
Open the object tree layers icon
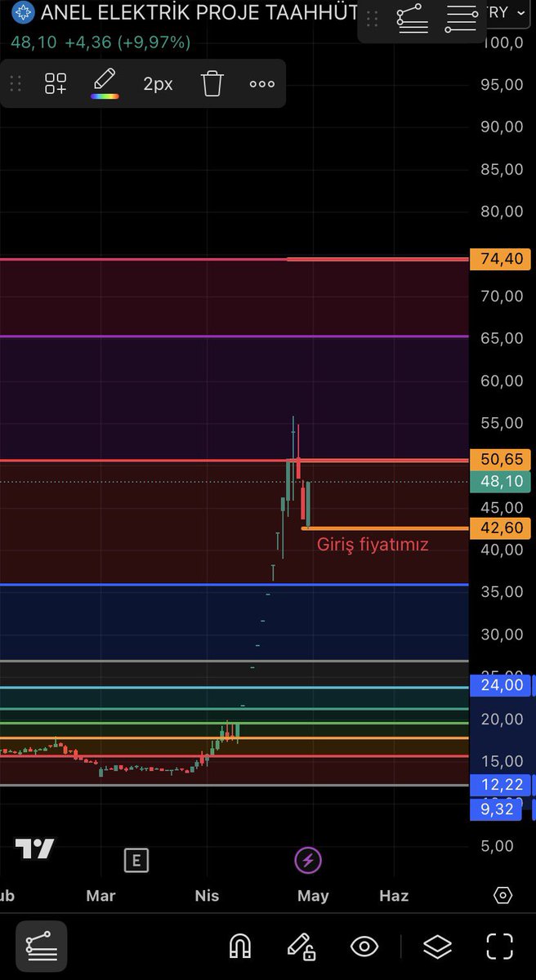(x=438, y=947)
